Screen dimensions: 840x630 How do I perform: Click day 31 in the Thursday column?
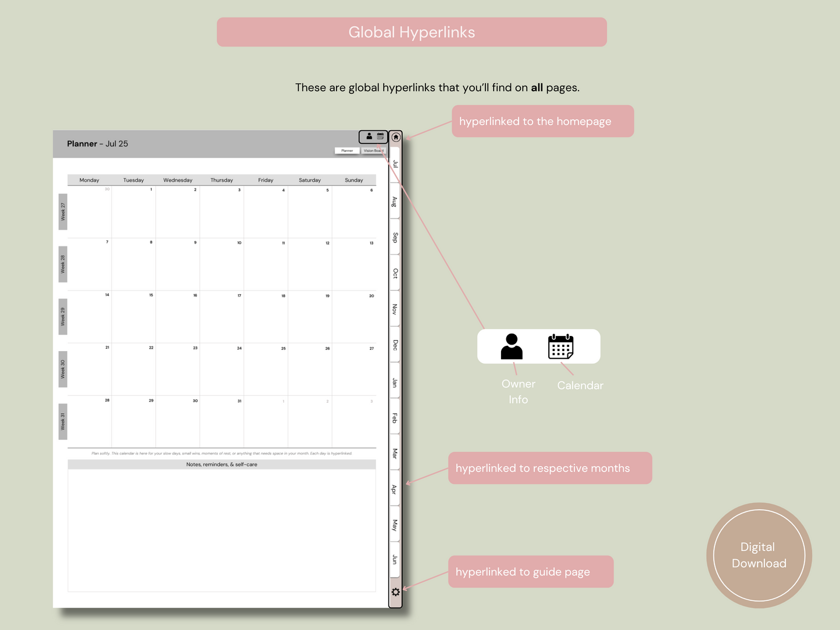221,422
